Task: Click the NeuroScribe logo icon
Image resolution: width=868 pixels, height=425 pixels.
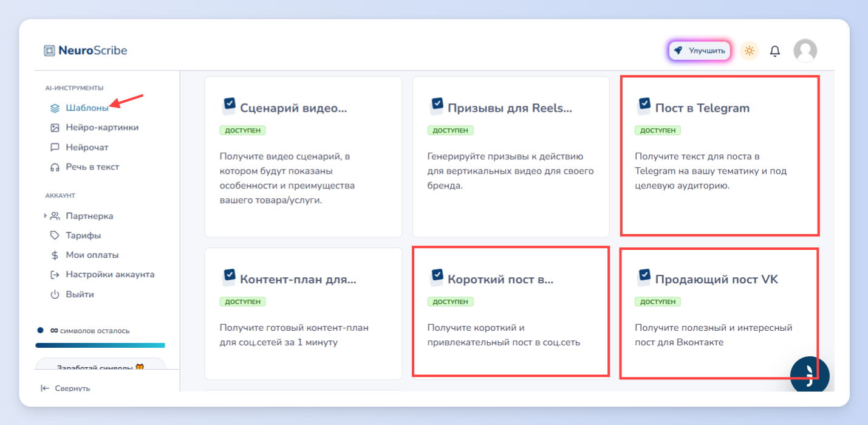Action: 50,51
